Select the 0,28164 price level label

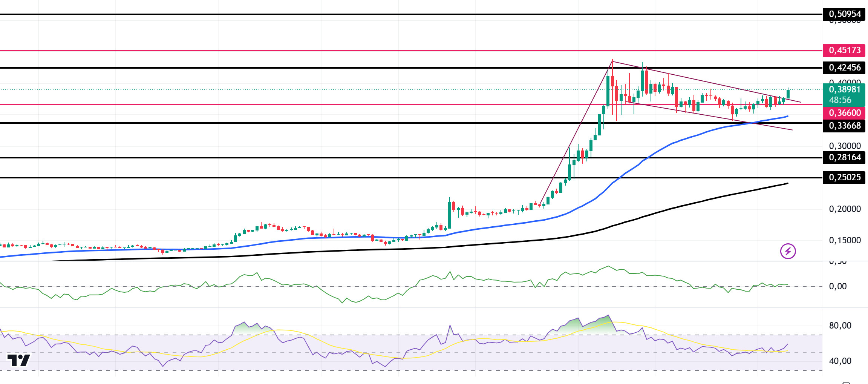pyautogui.click(x=844, y=157)
